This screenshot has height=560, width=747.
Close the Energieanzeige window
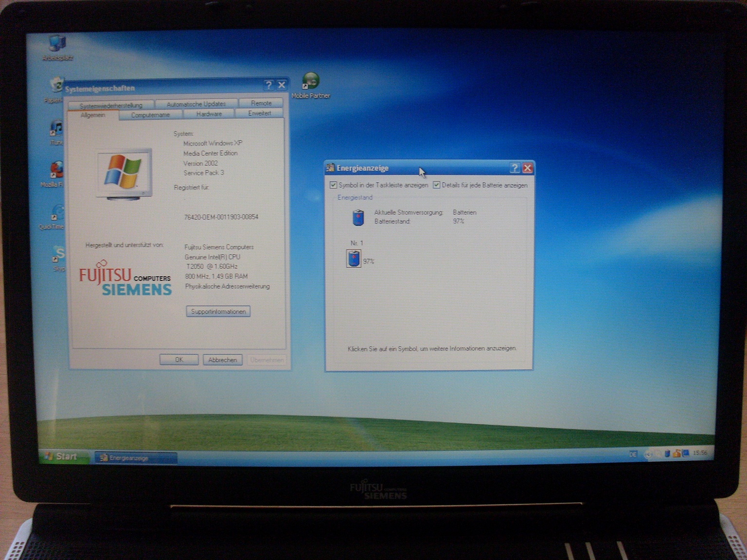(x=527, y=168)
